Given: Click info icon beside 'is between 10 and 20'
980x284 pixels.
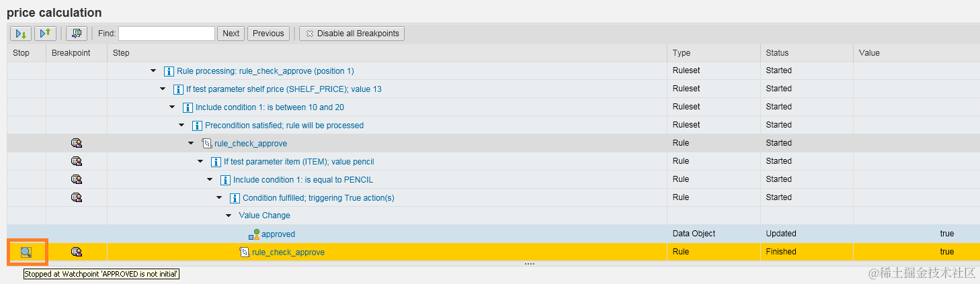Looking at the screenshot, I should [188, 107].
